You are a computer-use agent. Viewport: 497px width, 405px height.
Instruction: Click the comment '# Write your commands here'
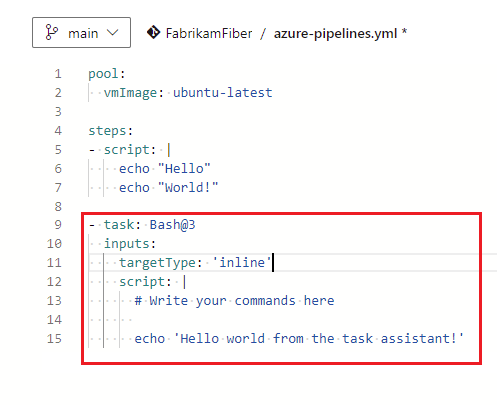tap(234, 301)
